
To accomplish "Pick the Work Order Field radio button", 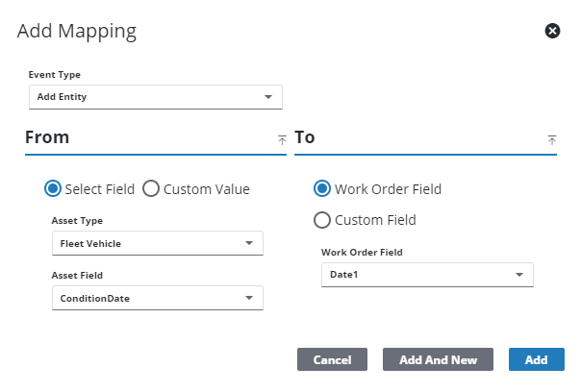I will tap(322, 189).
